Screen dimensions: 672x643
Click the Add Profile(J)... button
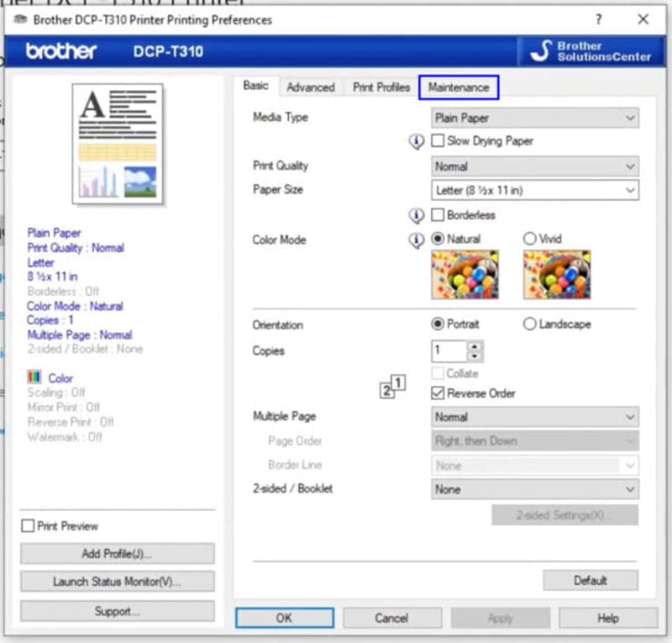click(x=117, y=554)
